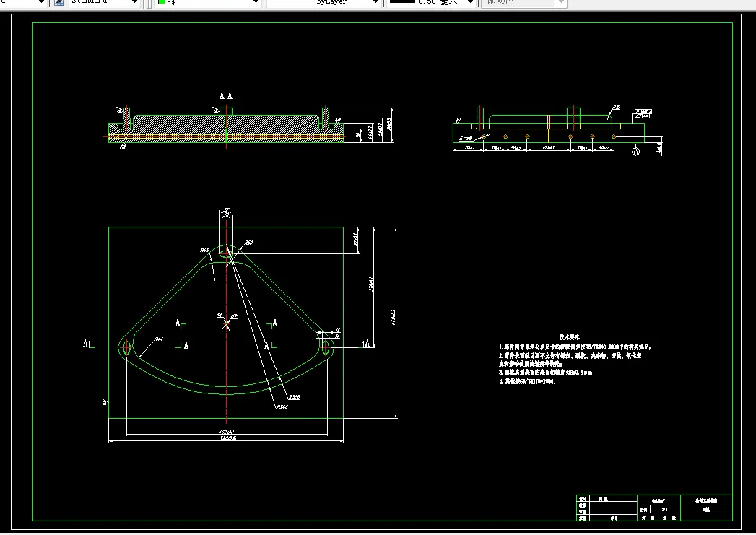756x535 pixels.
Task: Open the green color control dropdown
Action: click(207, 2)
